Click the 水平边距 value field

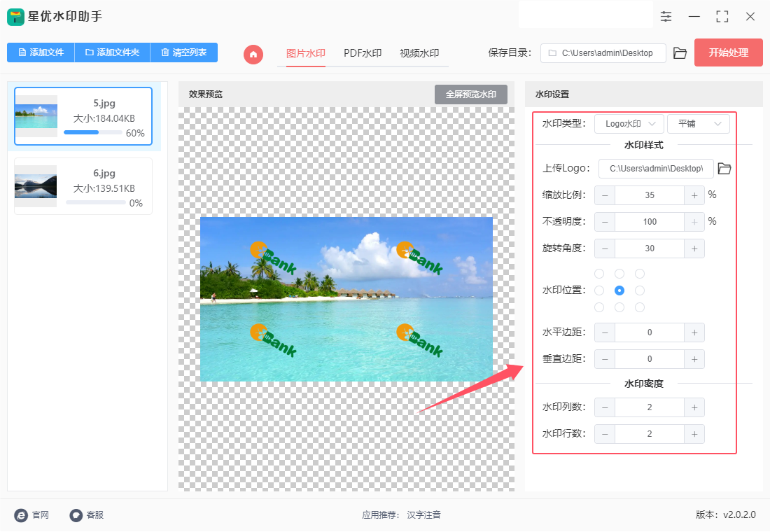coord(650,332)
